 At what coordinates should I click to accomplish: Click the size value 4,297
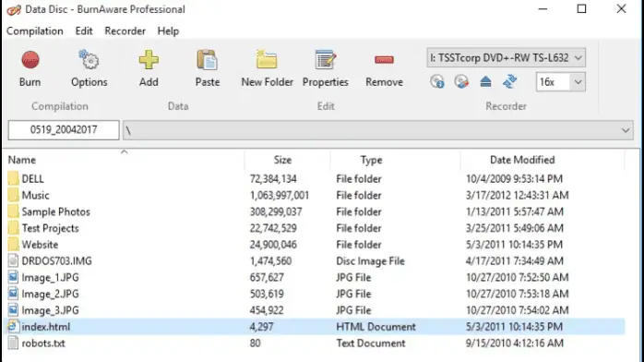(x=261, y=327)
